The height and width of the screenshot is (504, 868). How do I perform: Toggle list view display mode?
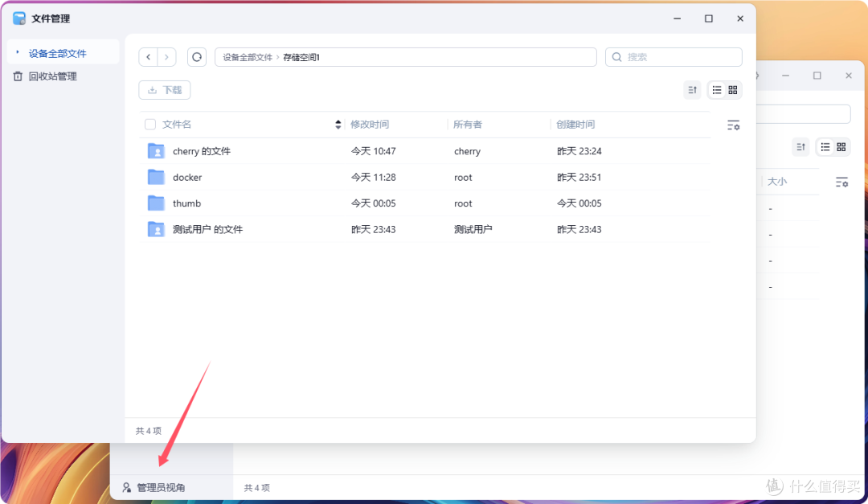pyautogui.click(x=714, y=90)
